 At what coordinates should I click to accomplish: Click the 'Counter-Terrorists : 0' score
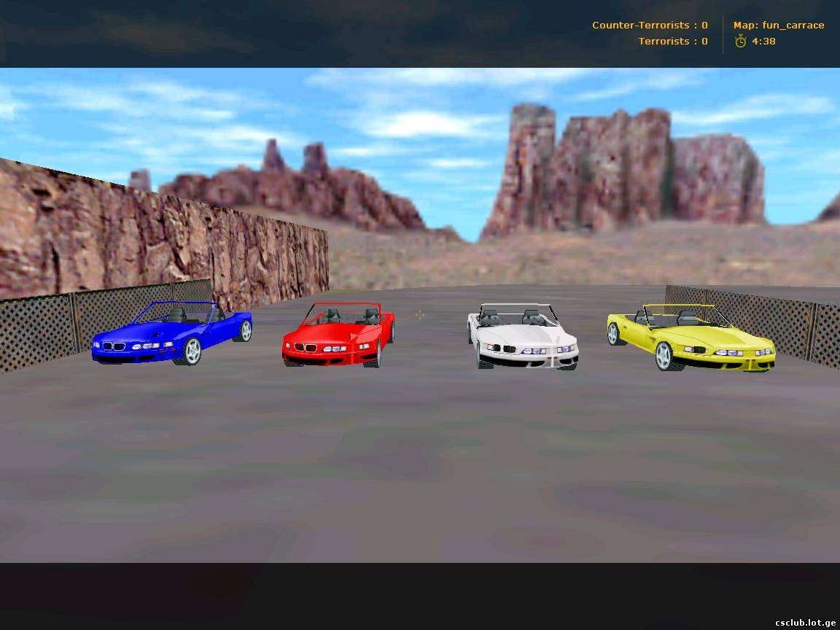[650, 26]
